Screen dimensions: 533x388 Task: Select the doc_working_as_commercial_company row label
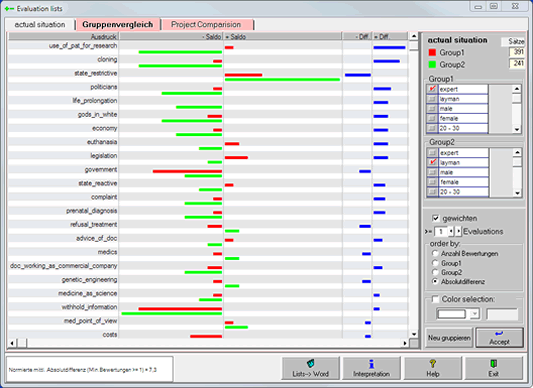click(64, 266)
